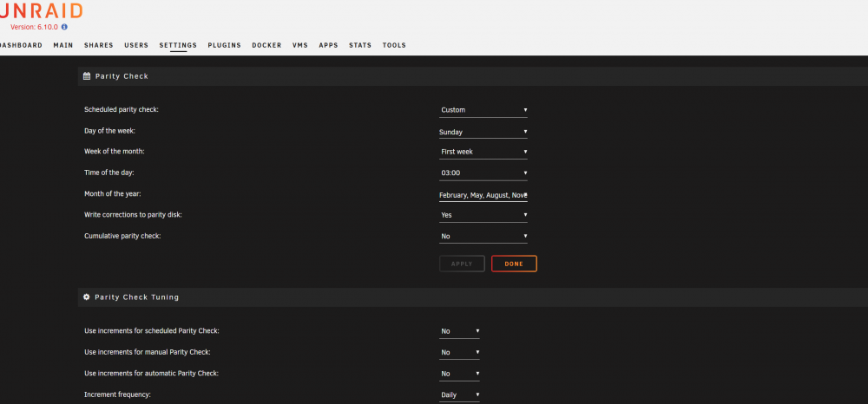Viewport: 868px width, 404px height.
Task: Click the 'Week of the month:' label
Action: click(114, 151)
